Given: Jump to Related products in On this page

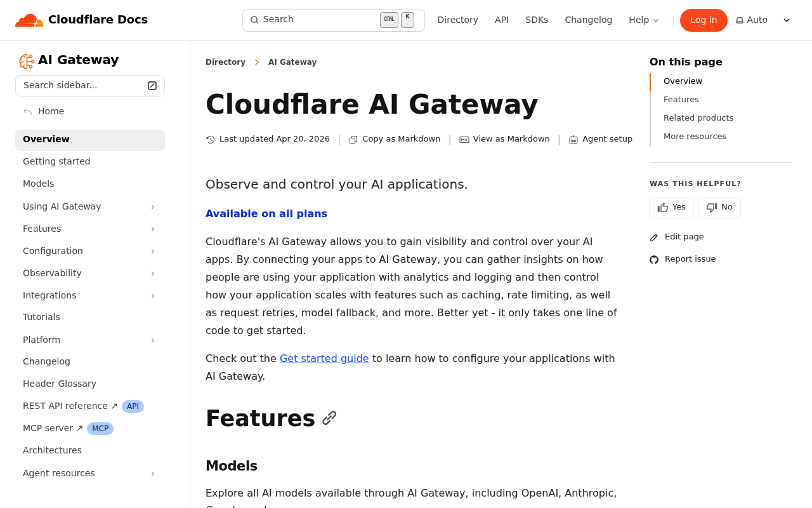Looking at the screenshot, I should click(698, 118).
